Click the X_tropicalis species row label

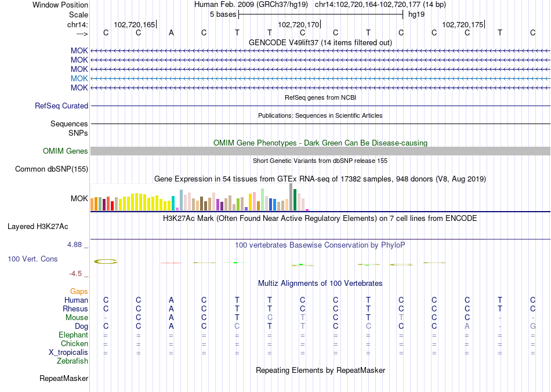pyautogui.click(x=68, y=353)
